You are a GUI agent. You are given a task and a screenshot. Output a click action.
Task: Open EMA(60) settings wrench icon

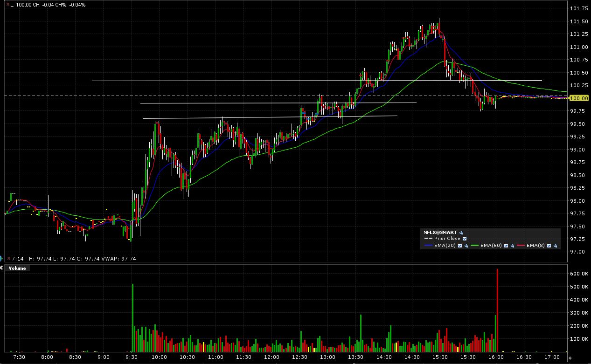[512, 246]
